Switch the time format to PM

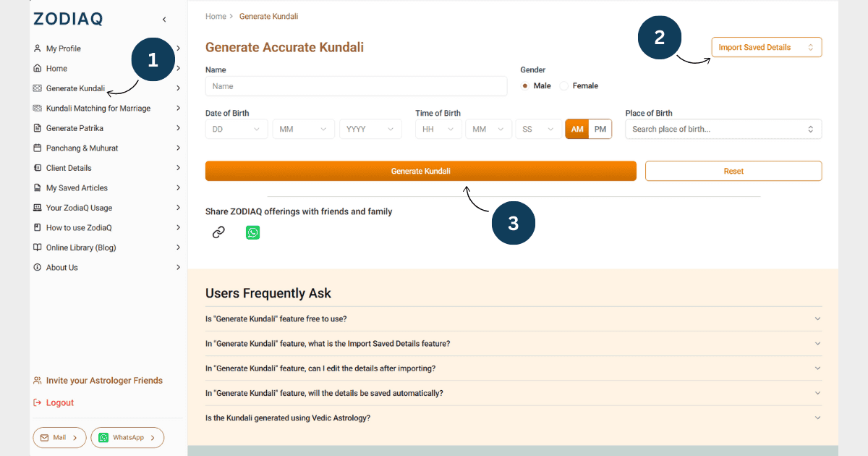pos(600,128)
